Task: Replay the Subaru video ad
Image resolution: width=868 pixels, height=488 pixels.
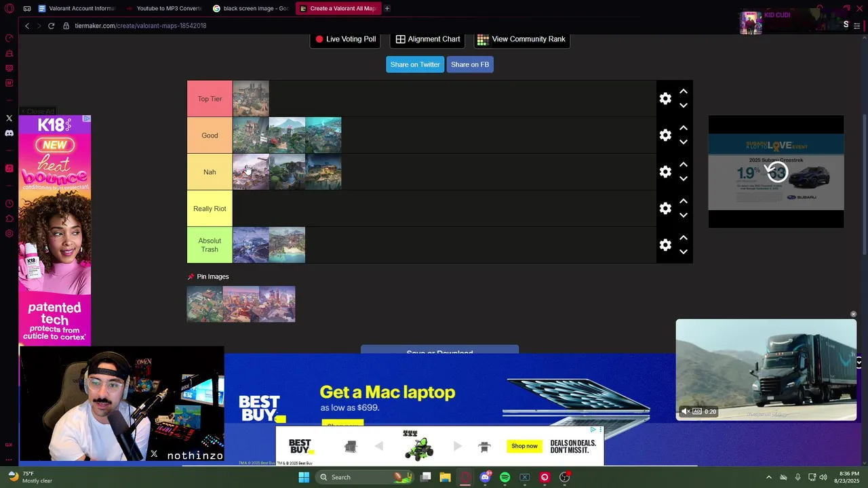Action: tap(776, 172)
